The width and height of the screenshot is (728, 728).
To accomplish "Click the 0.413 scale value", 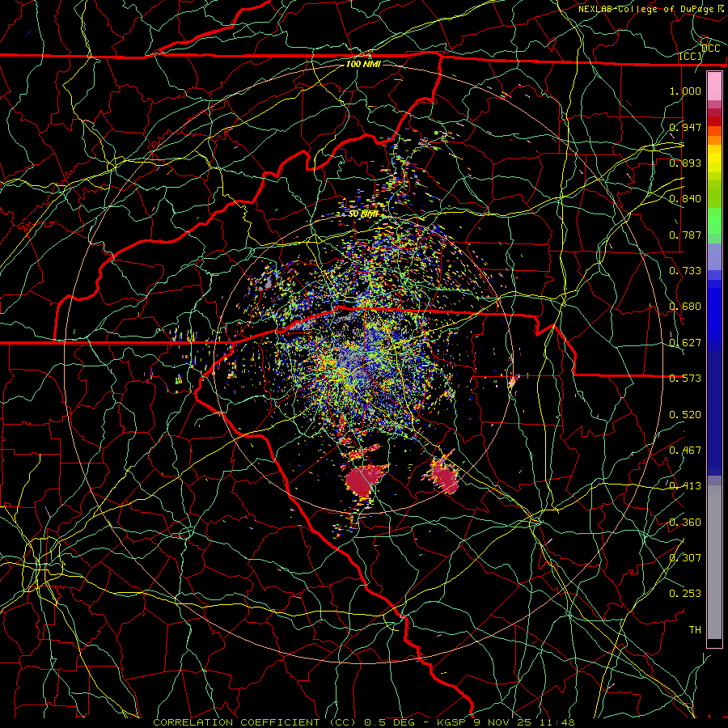I will (x=685, y=486).
